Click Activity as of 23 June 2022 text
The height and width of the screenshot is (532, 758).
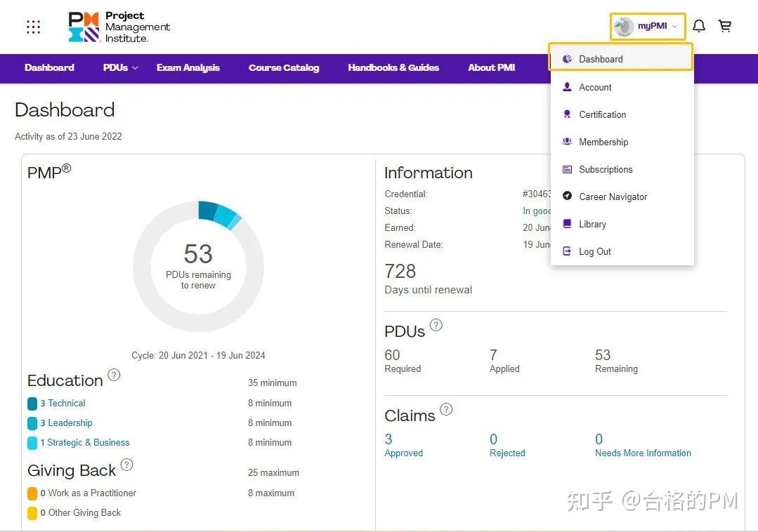coord(68,137)
